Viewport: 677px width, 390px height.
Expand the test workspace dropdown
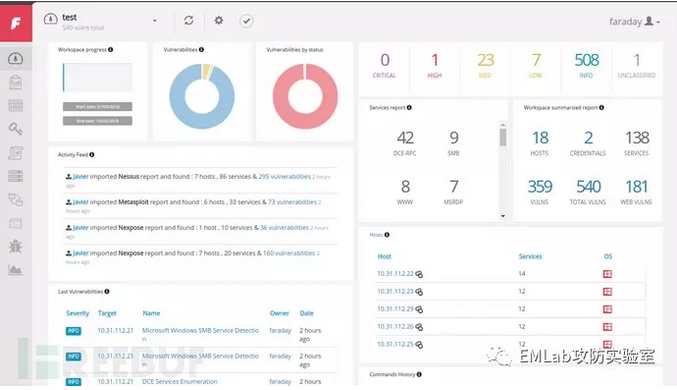pyautogui.click(x=155, y=21)
